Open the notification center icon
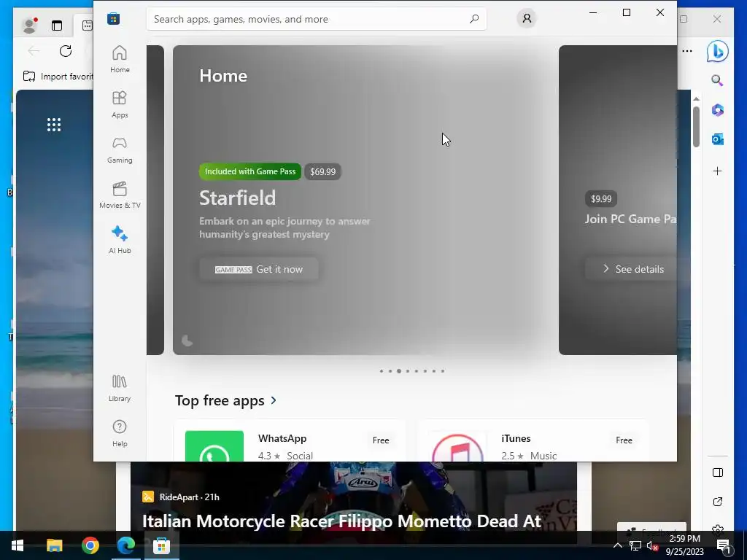 point(724,545)
